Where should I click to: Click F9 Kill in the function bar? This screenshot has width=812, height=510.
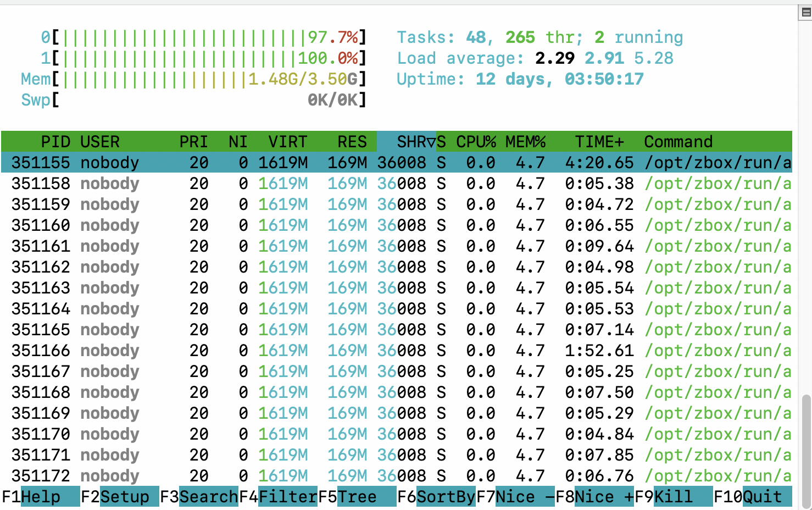tap(674, 497)
